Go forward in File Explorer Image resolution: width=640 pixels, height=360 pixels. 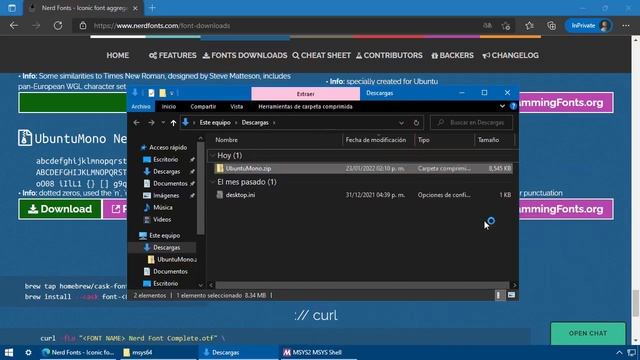[x=151, y=122]
